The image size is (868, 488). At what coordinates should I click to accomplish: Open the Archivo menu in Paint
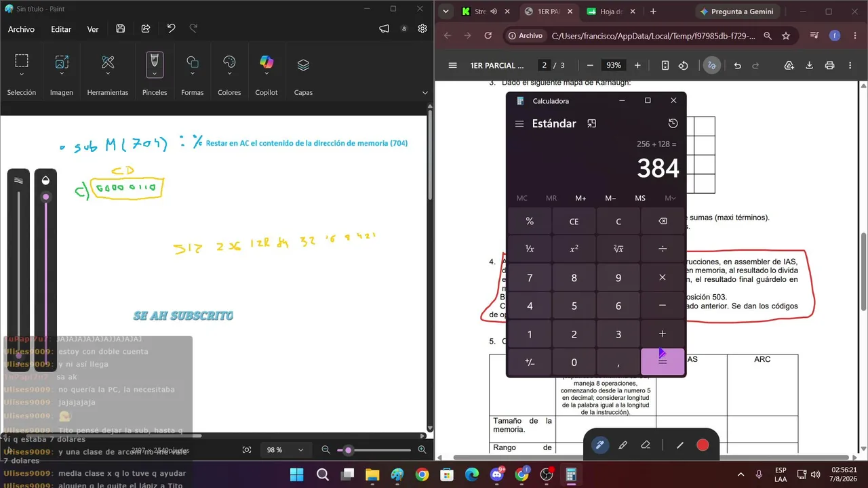point(21,29)
